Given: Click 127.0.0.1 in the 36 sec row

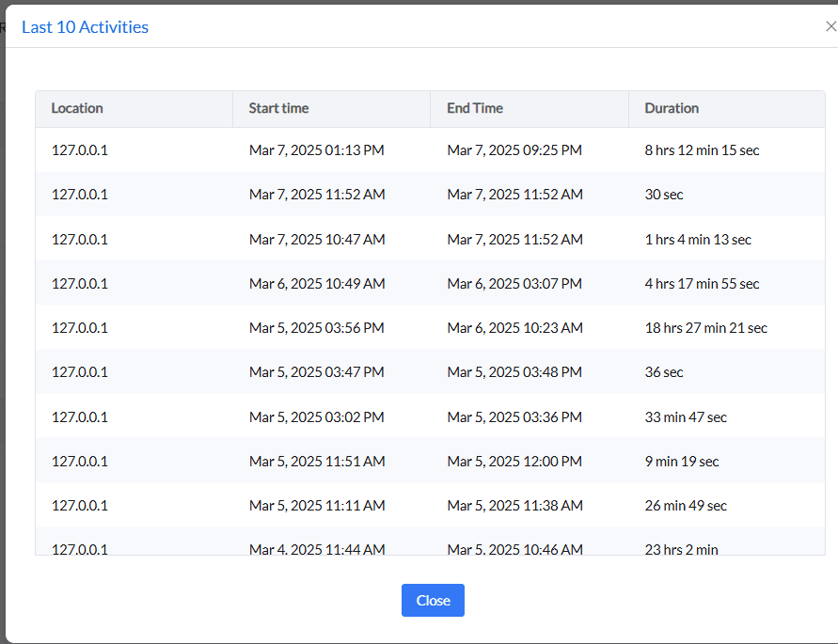Looking at the screenshot, I should [x=79, y=372].
